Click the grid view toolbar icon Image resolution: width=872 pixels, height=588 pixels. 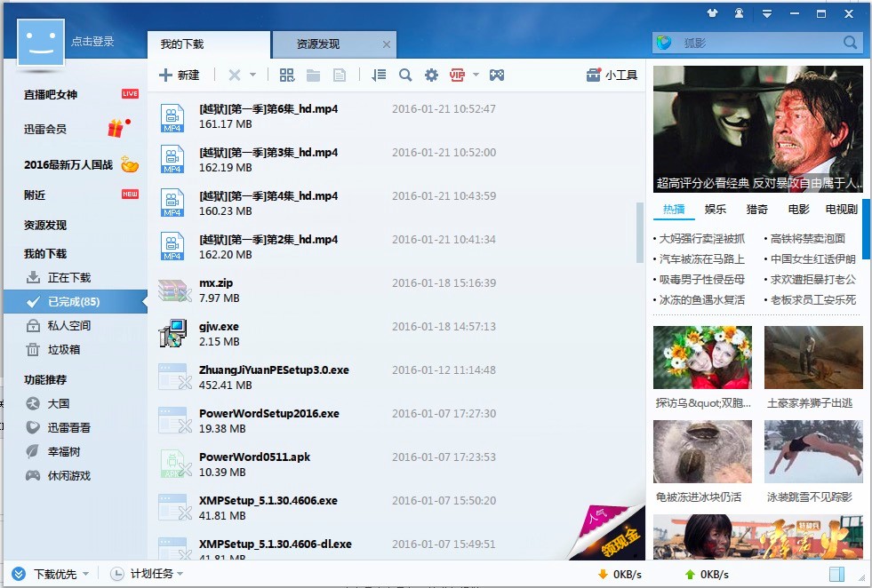point(287,75)
